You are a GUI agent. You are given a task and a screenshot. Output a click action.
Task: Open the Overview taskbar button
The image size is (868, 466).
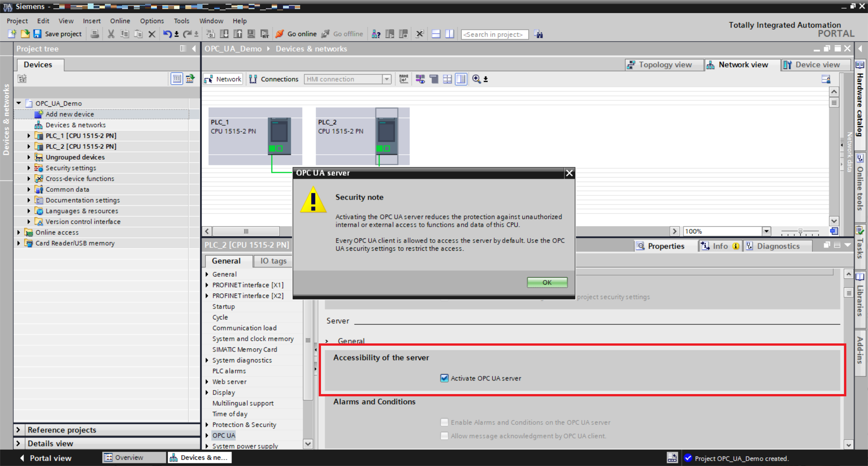point(134,458)
